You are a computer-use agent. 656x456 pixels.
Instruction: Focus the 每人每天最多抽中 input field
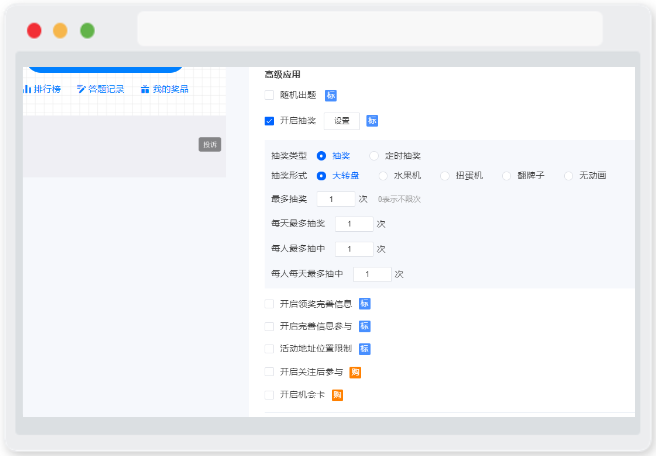point(372,274)
